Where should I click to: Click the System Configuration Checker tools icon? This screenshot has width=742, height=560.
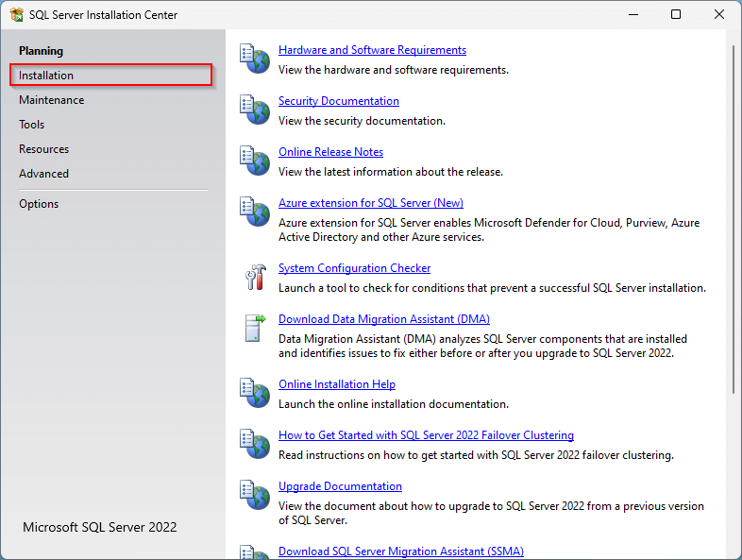254,277
